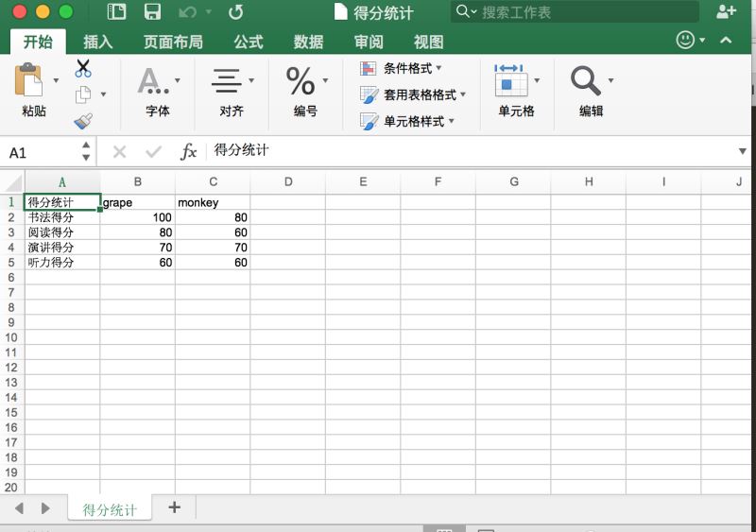Image resolution: width=756 pixels, height=532 pixels.
Task: Select column B header
Action: click(x=137, y=181)
